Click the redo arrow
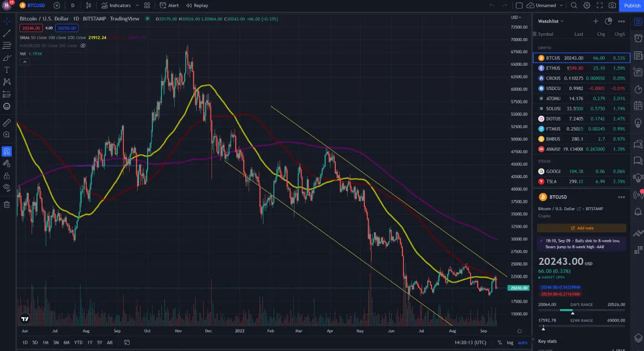 click(504, 5)
